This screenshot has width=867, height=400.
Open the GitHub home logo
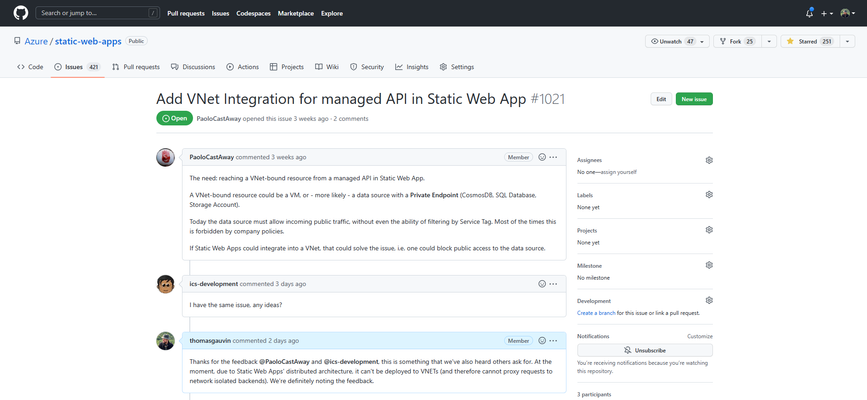pos(20,13)
